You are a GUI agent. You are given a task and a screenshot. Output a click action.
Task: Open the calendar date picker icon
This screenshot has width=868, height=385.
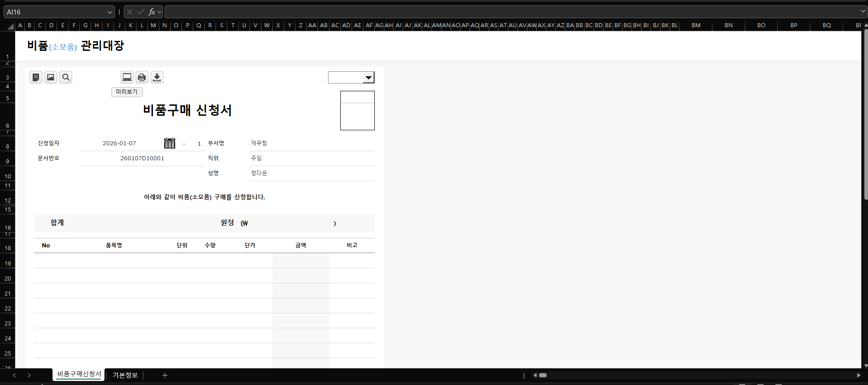170,143
